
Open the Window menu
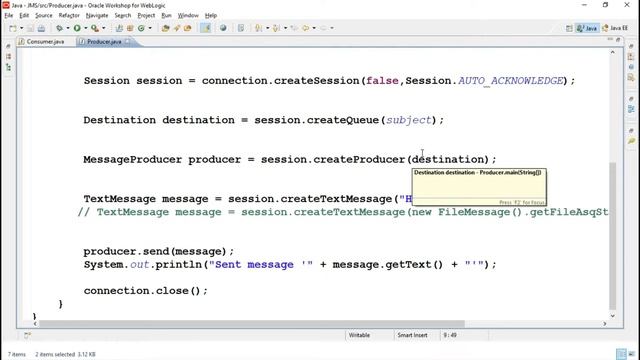[188, 16]
